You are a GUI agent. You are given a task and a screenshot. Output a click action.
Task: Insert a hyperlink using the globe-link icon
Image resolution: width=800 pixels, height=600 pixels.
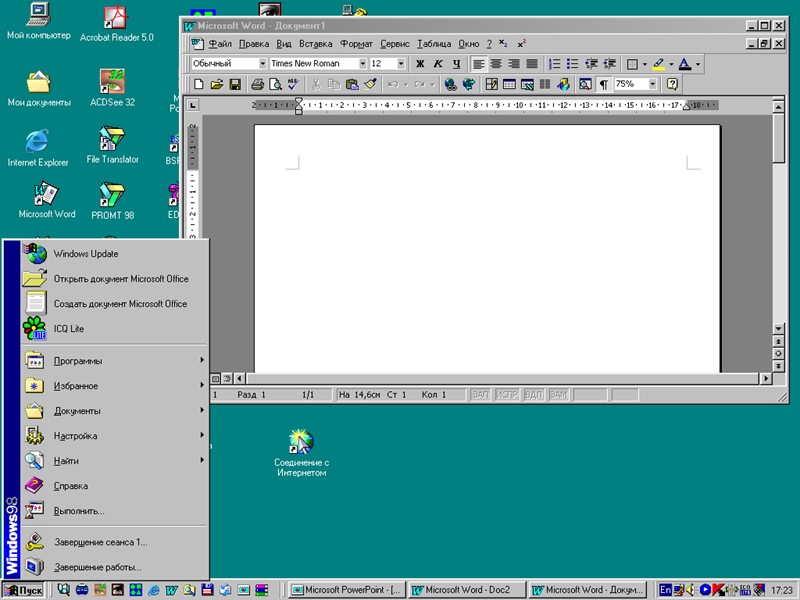[450, 84]
